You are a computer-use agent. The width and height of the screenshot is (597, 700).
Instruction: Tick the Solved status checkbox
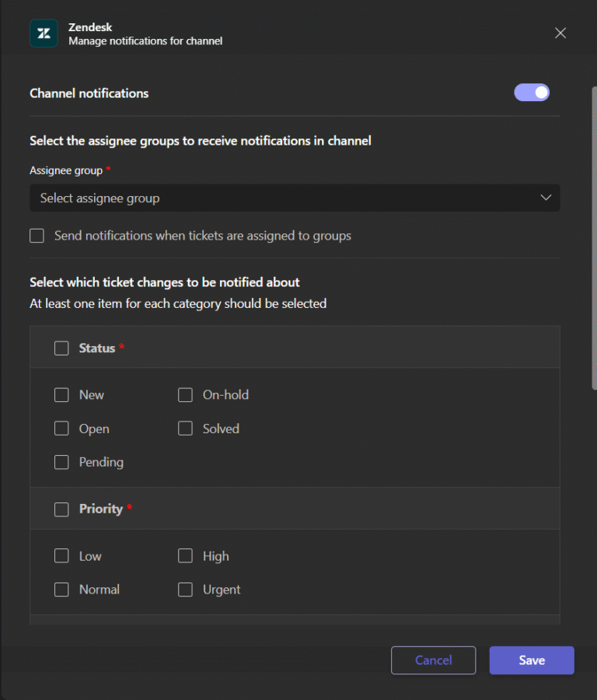(x=185, y=429)
